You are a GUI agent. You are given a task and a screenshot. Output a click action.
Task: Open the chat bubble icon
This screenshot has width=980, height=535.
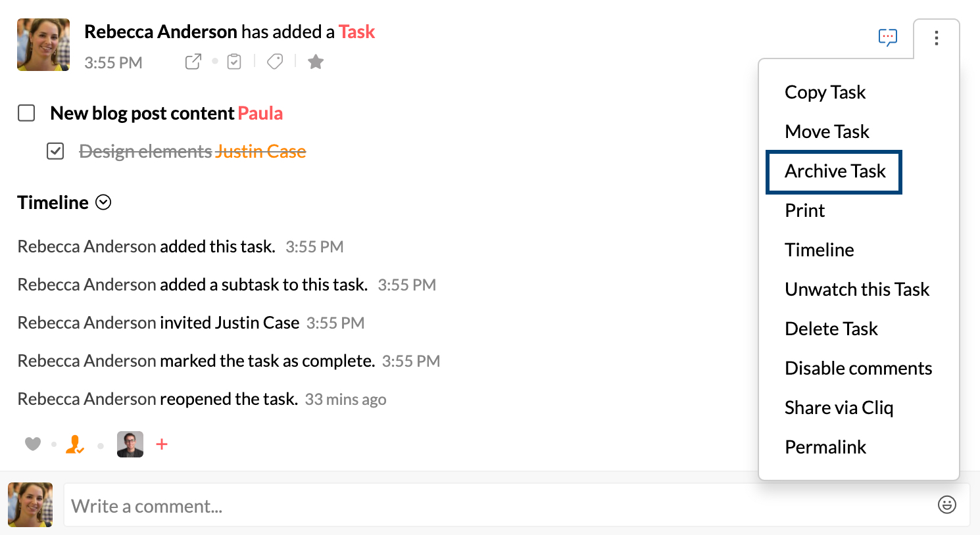coord(889,39)
